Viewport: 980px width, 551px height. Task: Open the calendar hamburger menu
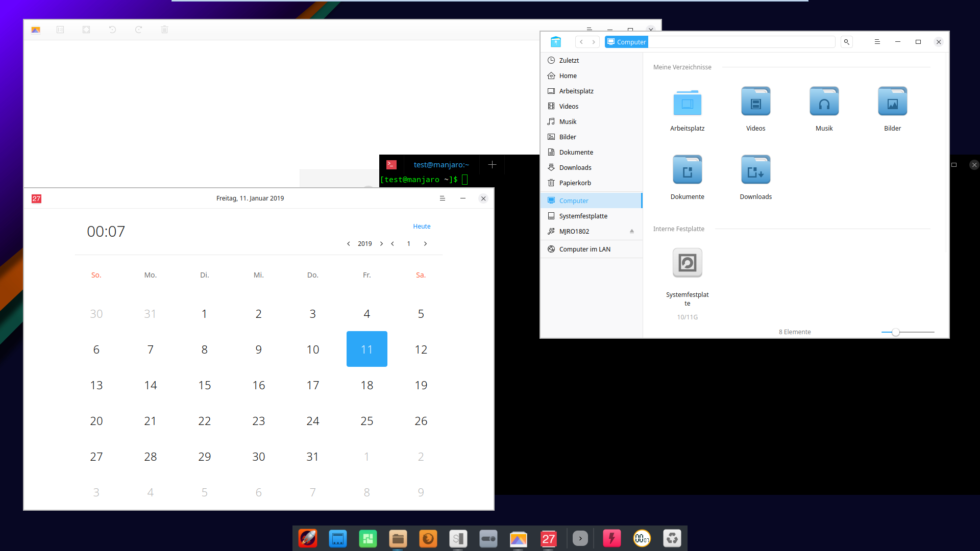(x=443, y=198)
